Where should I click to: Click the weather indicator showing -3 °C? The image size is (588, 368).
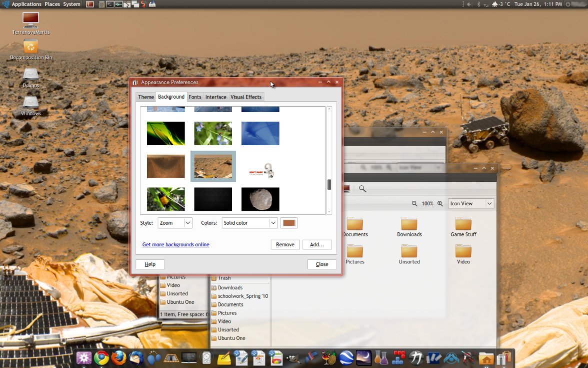point(501,4)
